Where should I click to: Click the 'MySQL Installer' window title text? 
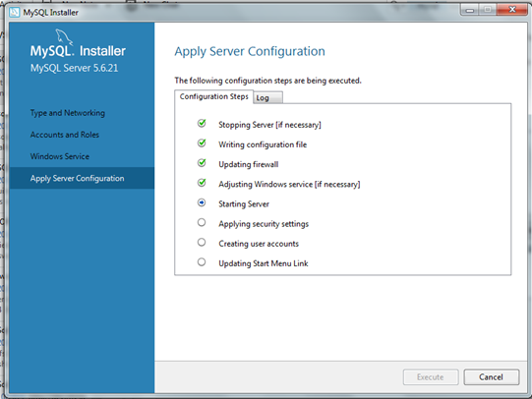[x=50, y=13]
